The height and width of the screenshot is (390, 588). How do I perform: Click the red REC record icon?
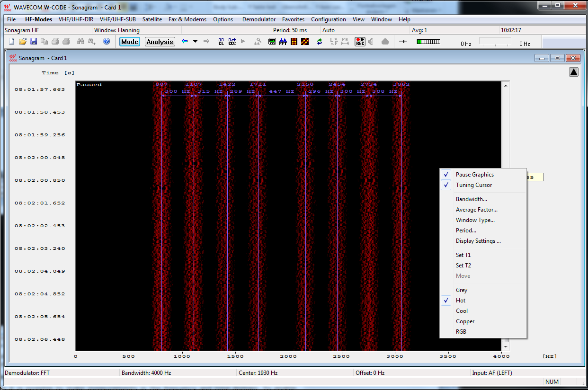click(360, 42)
